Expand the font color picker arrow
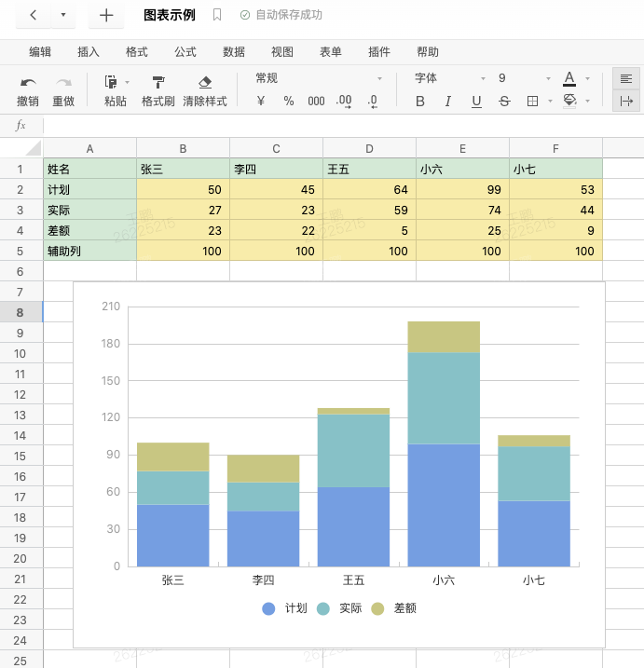 (x=588, y=79)
